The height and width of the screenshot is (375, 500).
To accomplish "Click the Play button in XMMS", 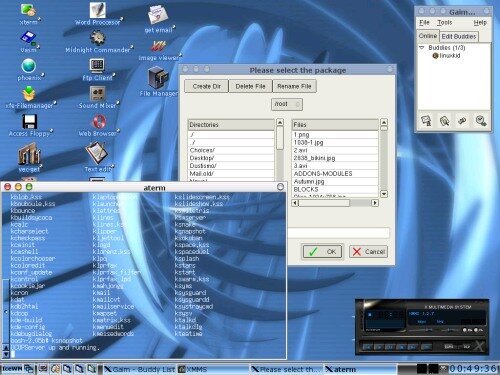I will click(379, 347).
